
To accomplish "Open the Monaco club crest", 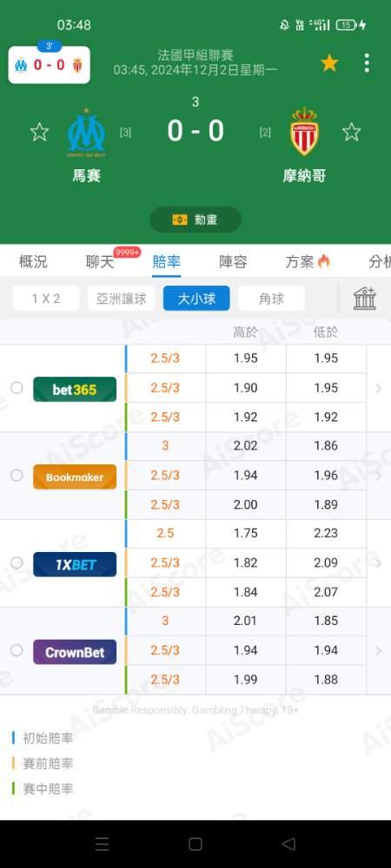I will point(304,132).
